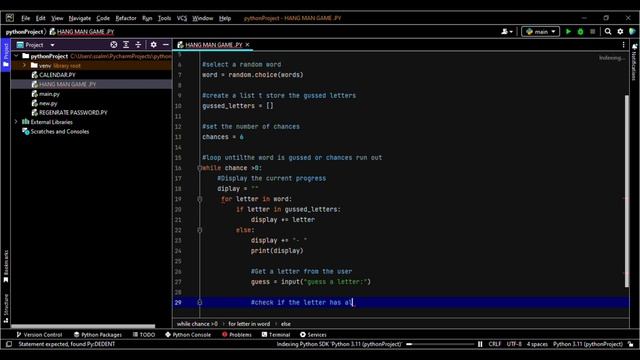640x360 pixels.
Task: Select main.py in project tree
Action: pos(49,94)
